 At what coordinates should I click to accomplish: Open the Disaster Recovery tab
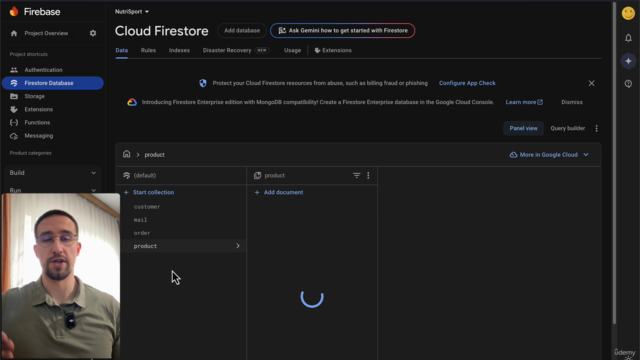pos(236,51)
